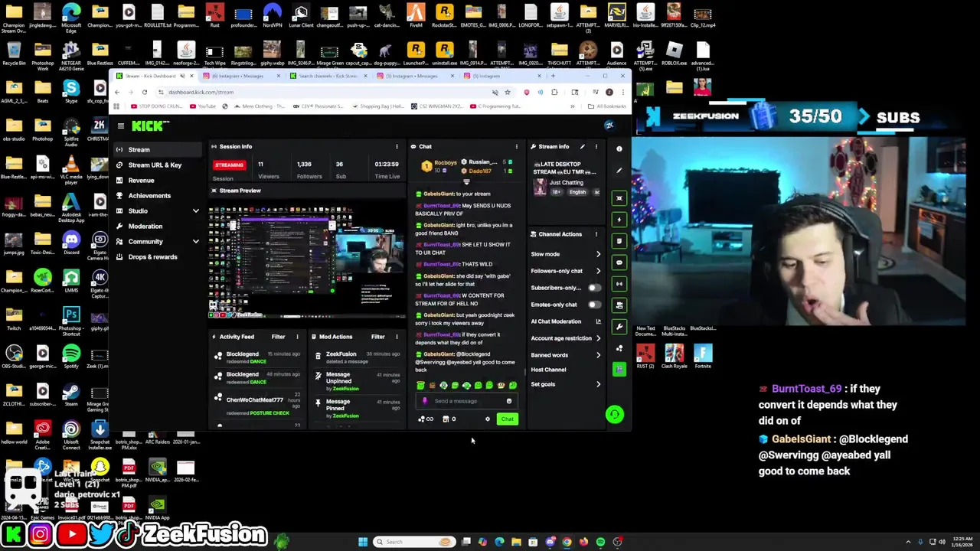The height and width of the screenshot is (551, 980).
Task: Open Account age restriction options arrow
Action: 598,338
